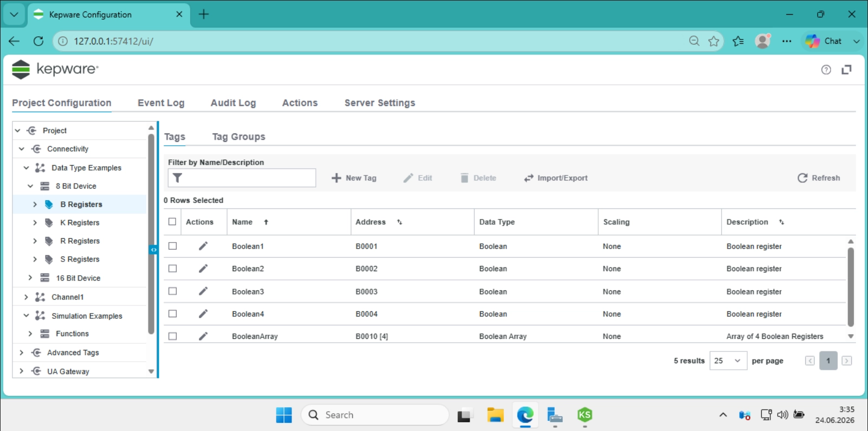Open File Explorer from the taskbar
Image resolution: width=868 pixels, height=431 pixels.
click(495, 415)
